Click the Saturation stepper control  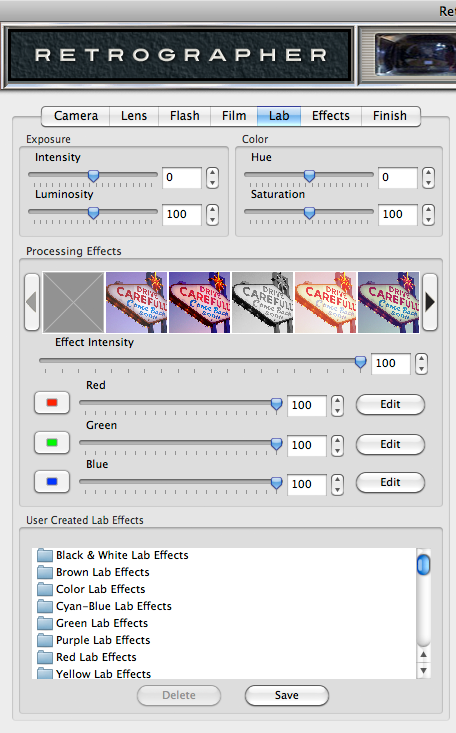point(428,215)
